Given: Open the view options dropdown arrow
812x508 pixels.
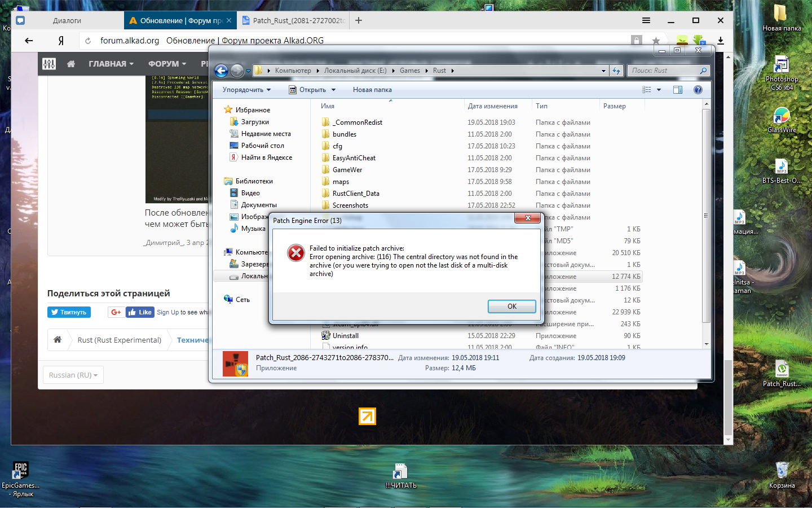Looking at the screenshot, I should click(659, 90).
